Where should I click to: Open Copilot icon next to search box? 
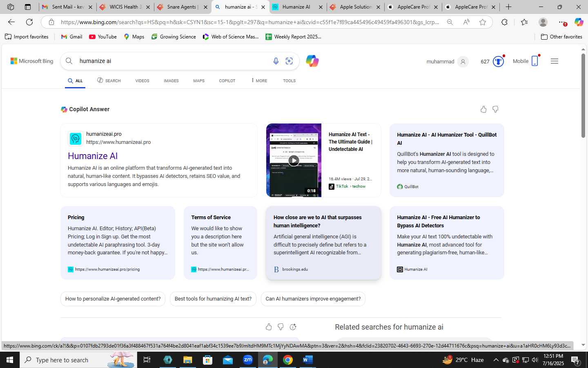(x=312, y=61)
